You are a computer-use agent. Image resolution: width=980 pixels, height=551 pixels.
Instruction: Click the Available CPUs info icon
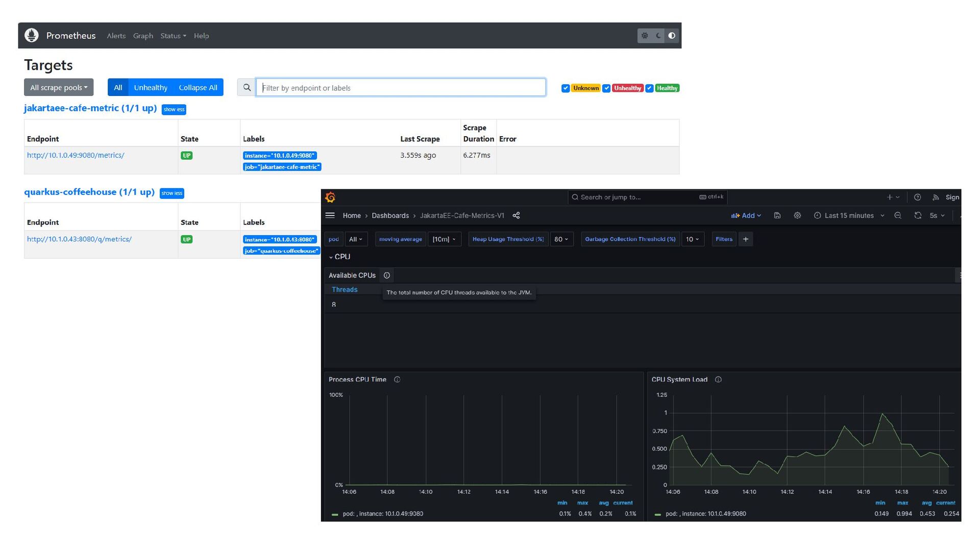(387, 275)
